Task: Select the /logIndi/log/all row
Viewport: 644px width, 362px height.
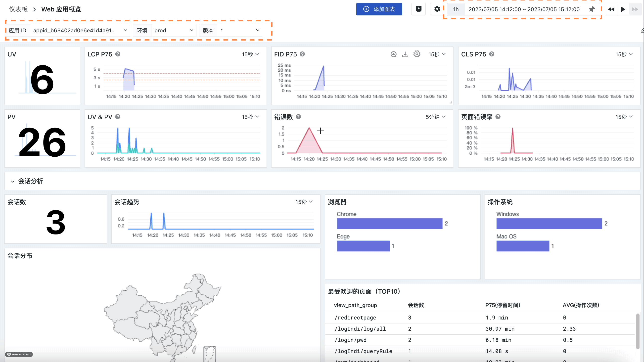Action: click(x=480, y=329)
